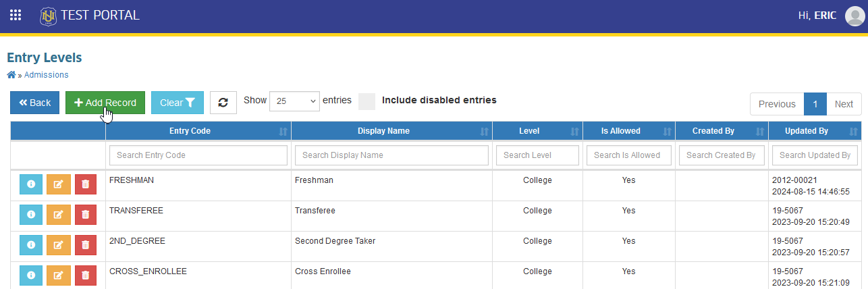
Task: Click the refresh table icon button
Action: [x=223, y=103]
